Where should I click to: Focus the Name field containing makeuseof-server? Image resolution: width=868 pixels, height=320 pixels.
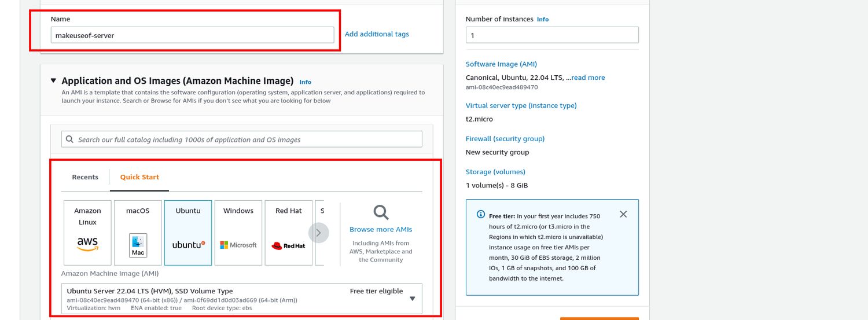[192, 35]
